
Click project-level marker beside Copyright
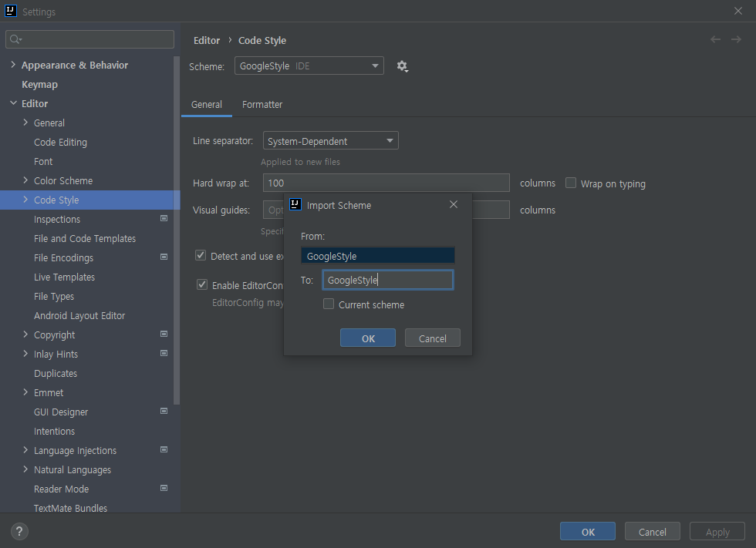click(164, 335)
